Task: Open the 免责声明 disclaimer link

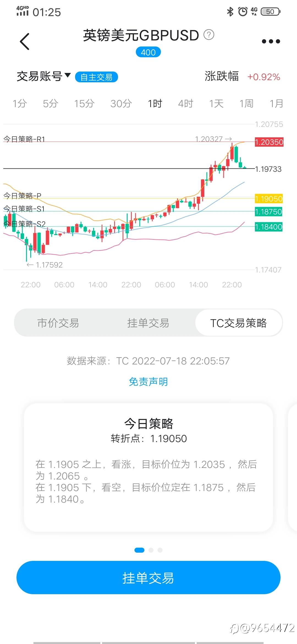Action: coord(148,382)
